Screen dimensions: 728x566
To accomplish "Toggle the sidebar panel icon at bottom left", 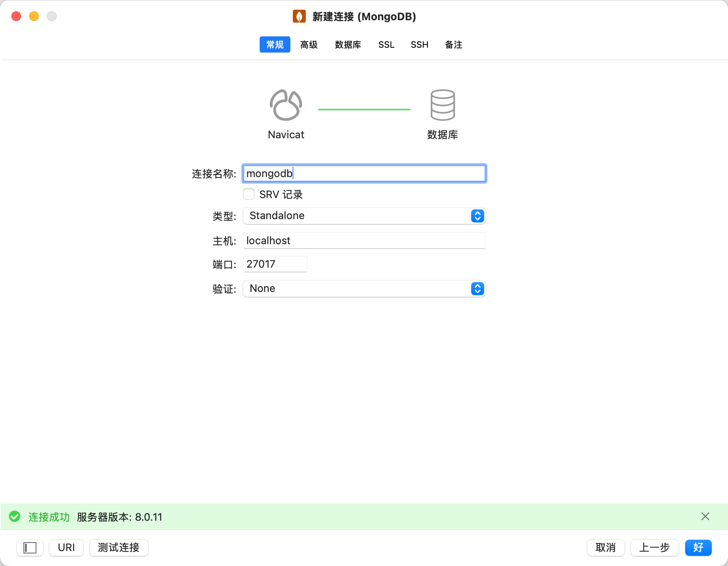I will tap(29, 548).
